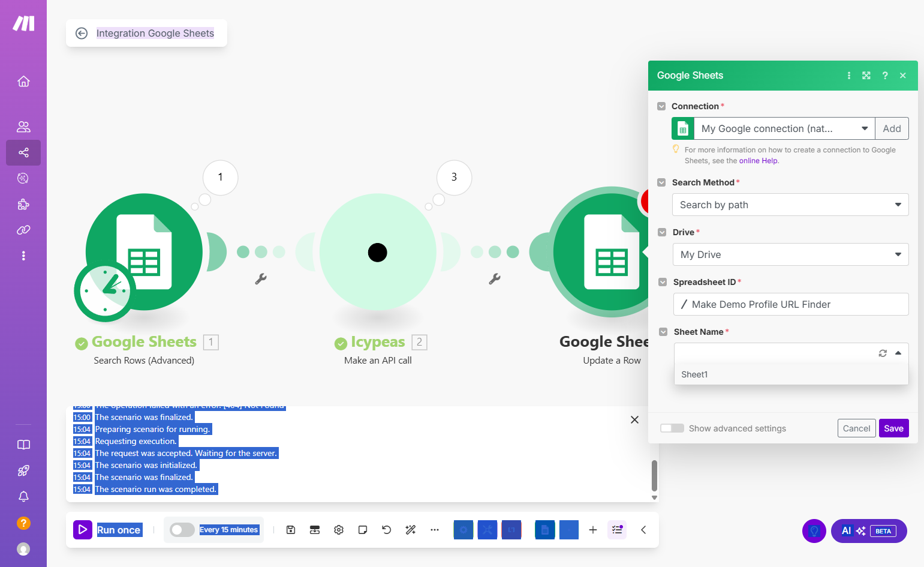Open the What's new rocket icon

click(x=23, y=470)
